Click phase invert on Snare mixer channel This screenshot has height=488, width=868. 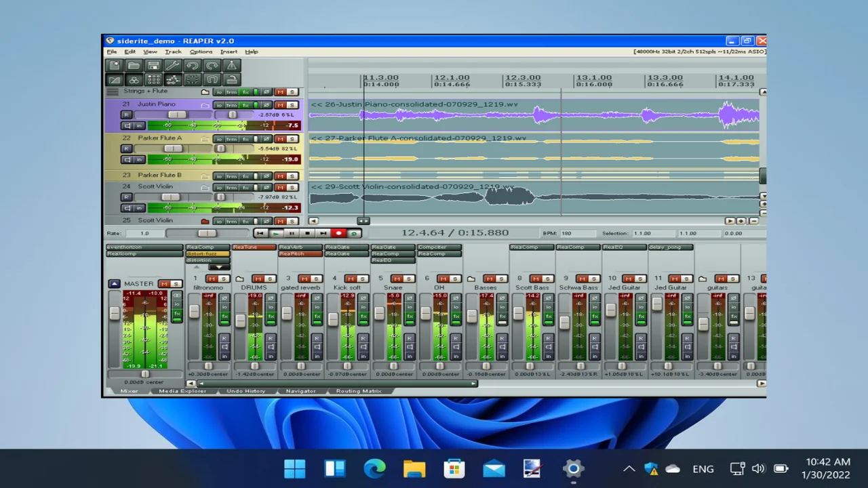click(x=409, y=299)
